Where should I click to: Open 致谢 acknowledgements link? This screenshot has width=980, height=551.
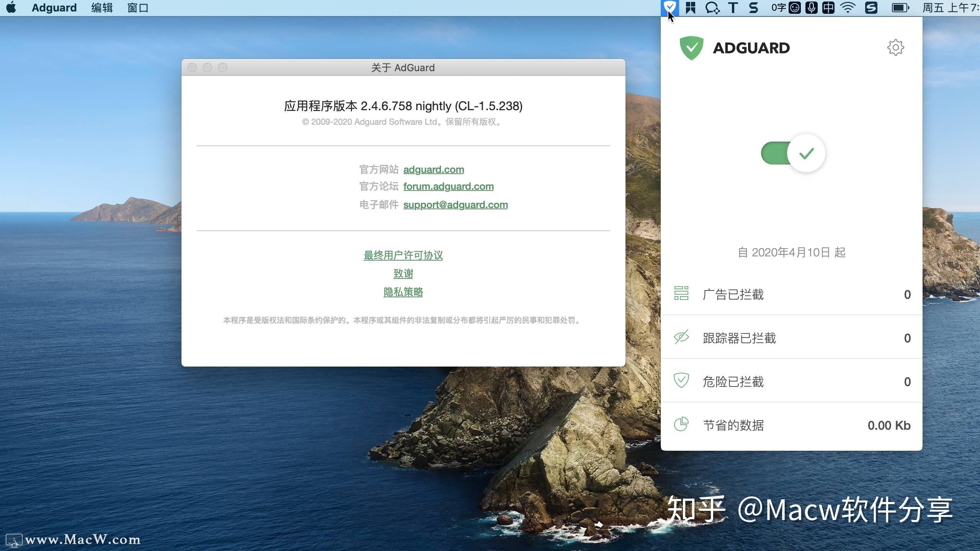coord(403,274)
